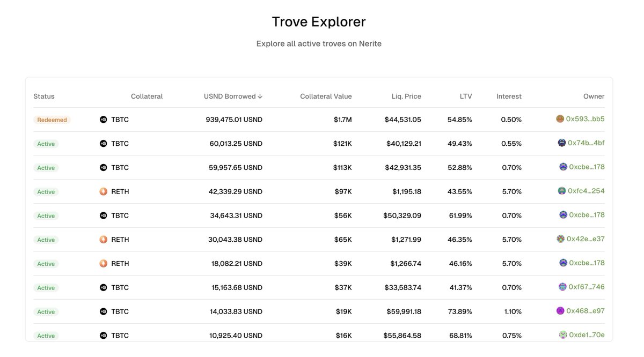Click the owner avatar in the 34,643.31 USND row
644x357 pixels.
[563, 215]
